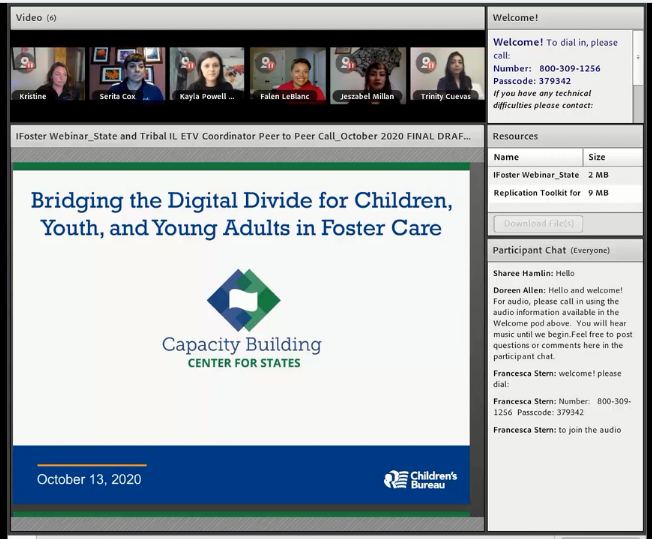Click the Download File(s) button
This screenshot has height=539, width=652.
tap(538, 224)
